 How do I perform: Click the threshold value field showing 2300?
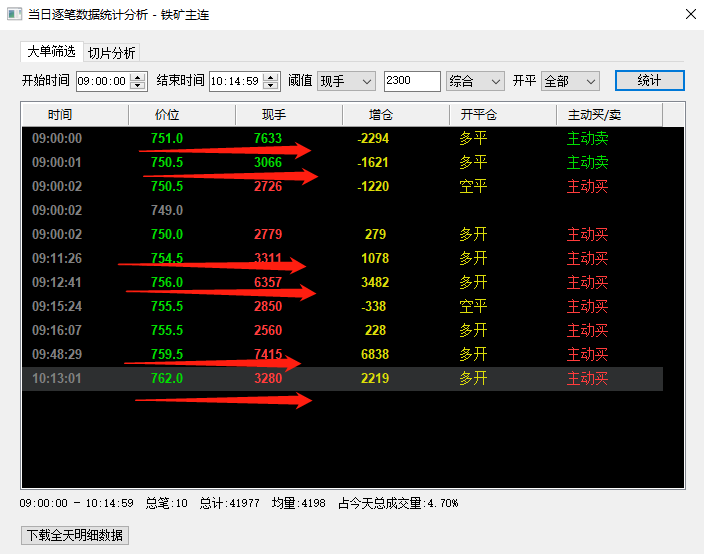[411, 81]
